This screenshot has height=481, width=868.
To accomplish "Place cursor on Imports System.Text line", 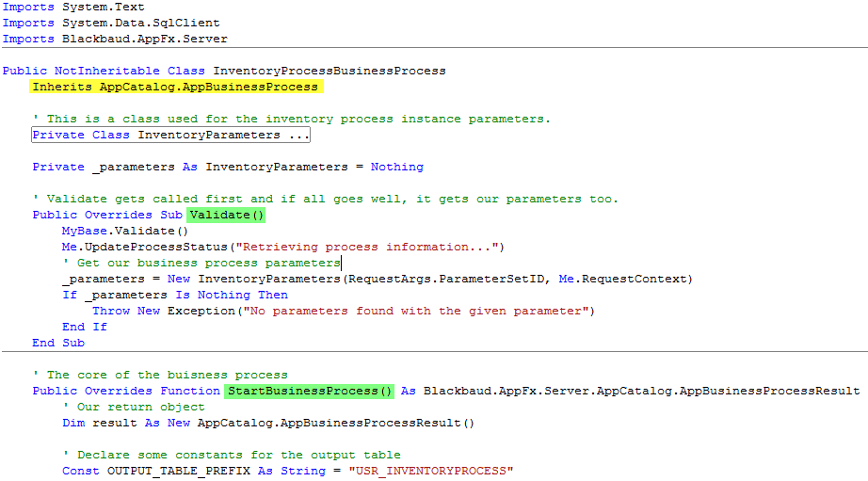I will [73, 8].
